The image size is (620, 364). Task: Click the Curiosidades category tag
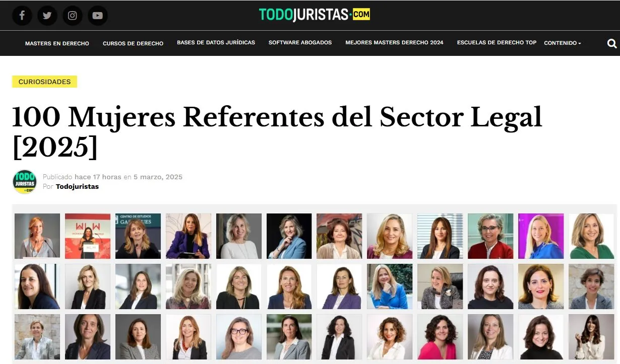tap(44, 82)
